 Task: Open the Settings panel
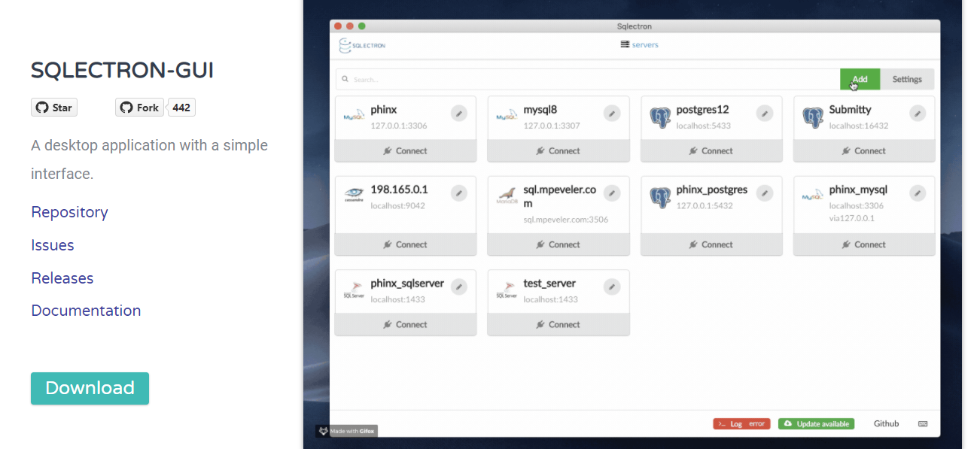[x=907, y=79]
